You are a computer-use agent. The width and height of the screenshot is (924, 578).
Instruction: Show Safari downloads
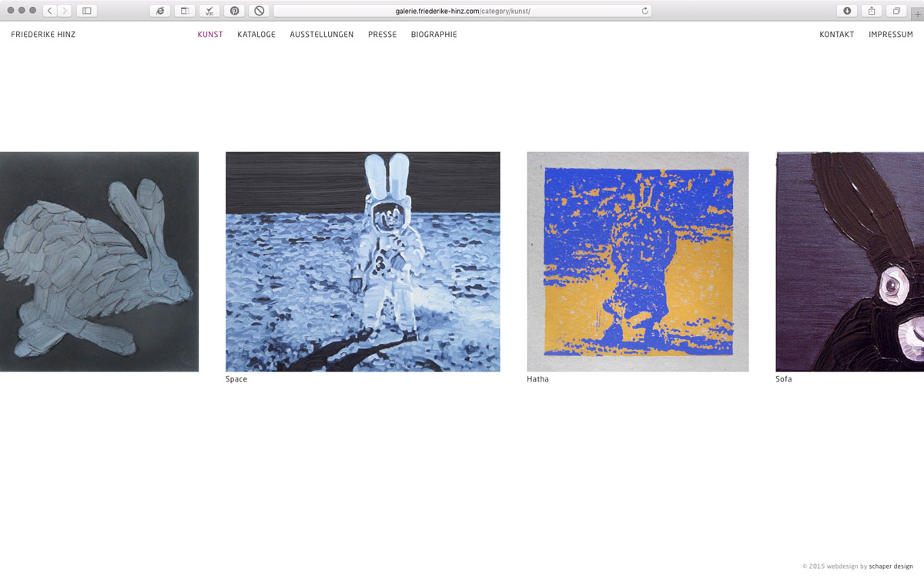click(x=847, y=11)
